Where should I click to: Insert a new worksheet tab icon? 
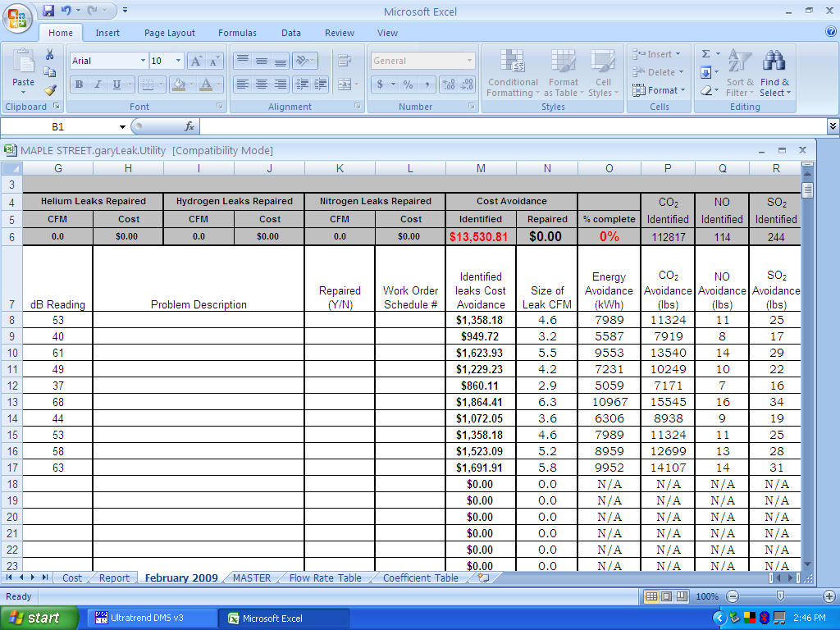(x=483, y=577)
